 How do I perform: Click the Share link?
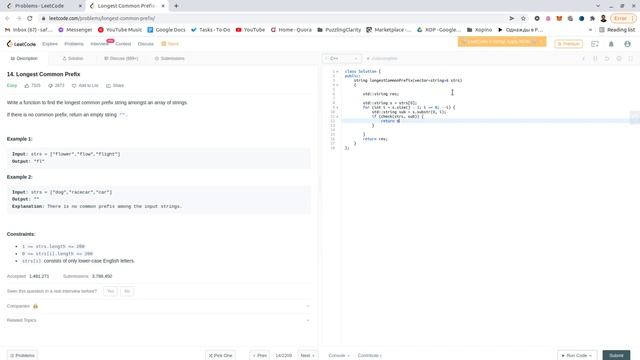click(115, 86)
